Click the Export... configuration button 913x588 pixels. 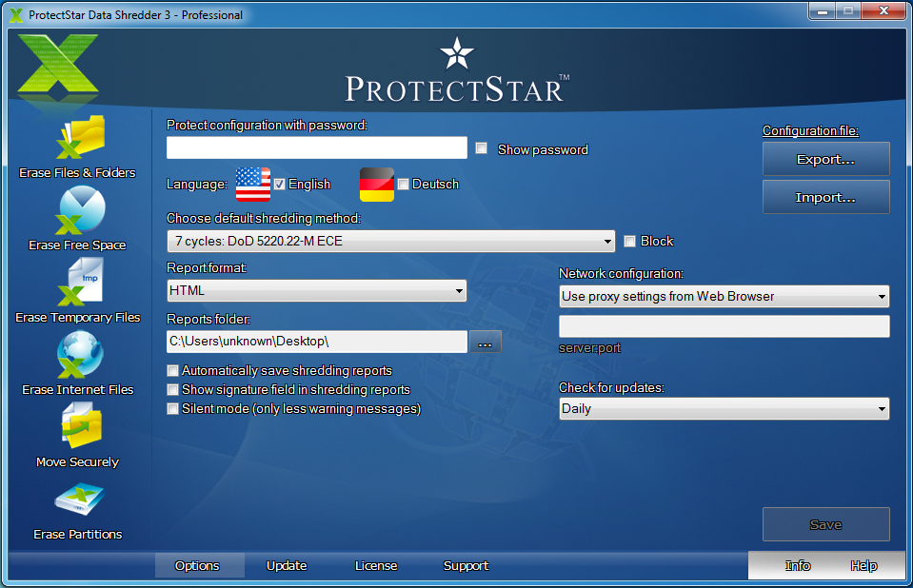click(826, 159)
